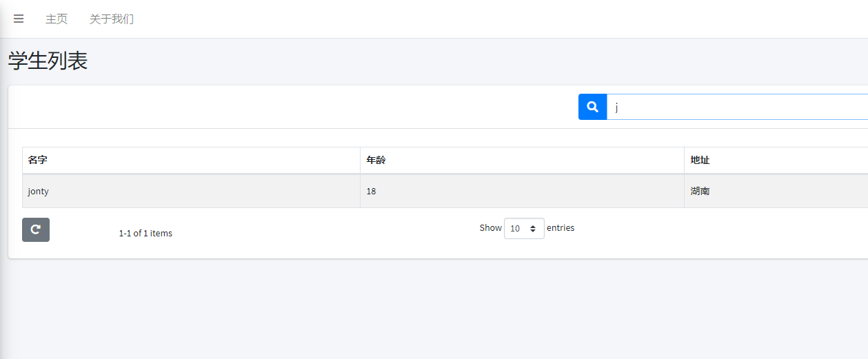Click the address cell 湖南
868x359 pixels.
pyautogui.click(x=700, y=191)
